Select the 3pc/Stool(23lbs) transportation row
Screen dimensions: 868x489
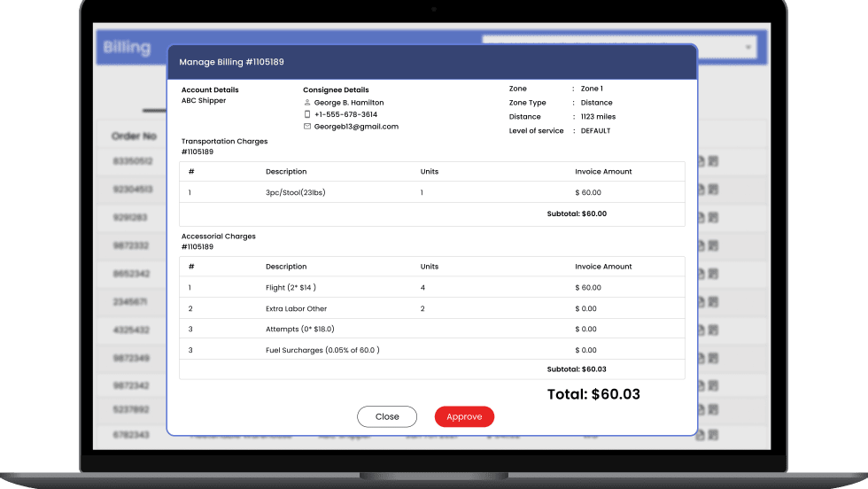pos(431,192)
